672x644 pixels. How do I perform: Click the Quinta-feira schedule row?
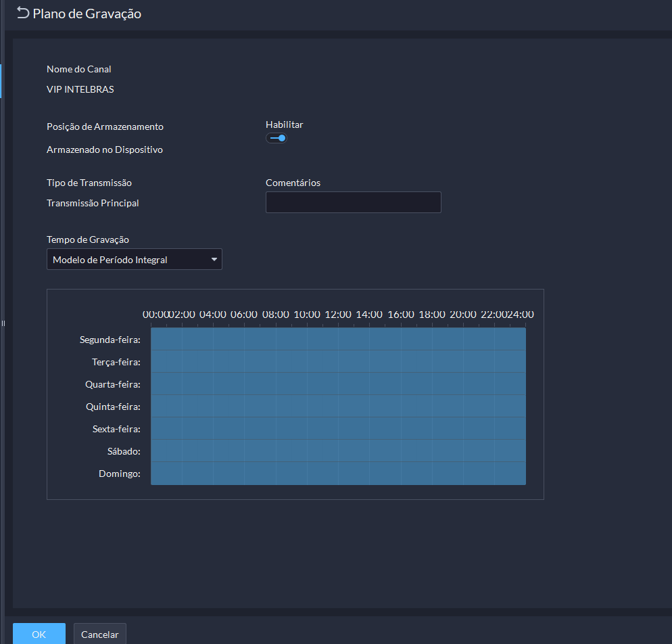tap(338, 406)
